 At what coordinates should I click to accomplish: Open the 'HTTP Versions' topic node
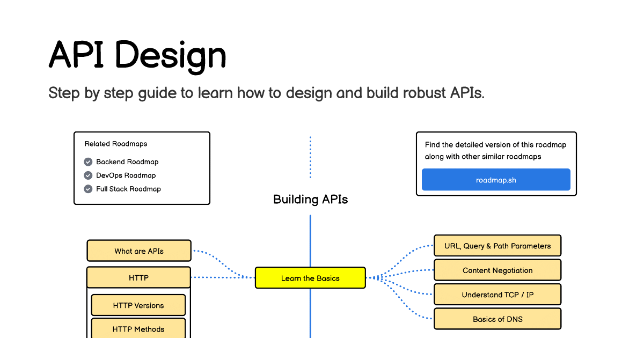[138, 305]
